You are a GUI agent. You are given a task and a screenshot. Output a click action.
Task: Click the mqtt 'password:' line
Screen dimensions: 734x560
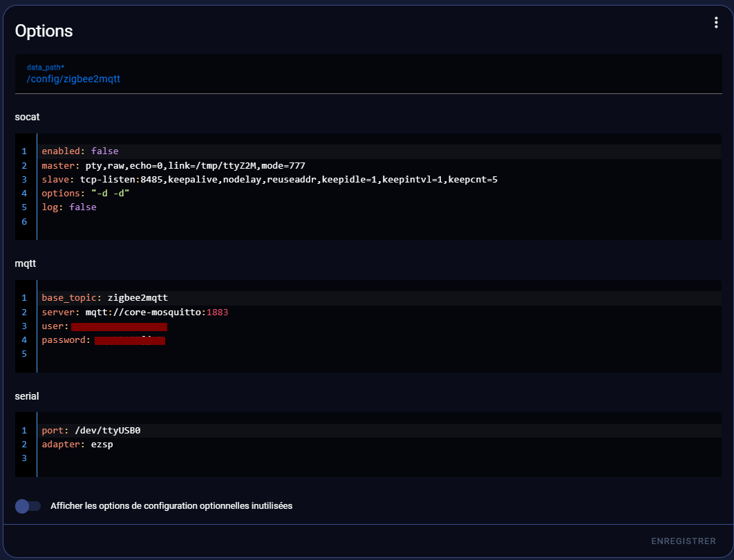pos(379,340)
